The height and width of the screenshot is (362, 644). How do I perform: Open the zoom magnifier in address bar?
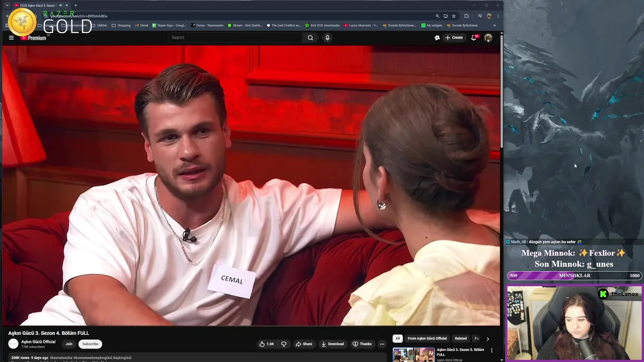tap(438, 16)
